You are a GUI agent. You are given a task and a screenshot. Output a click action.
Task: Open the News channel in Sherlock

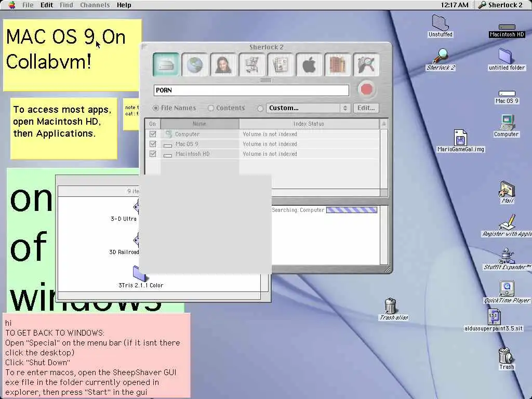click(x=280, y=64)
